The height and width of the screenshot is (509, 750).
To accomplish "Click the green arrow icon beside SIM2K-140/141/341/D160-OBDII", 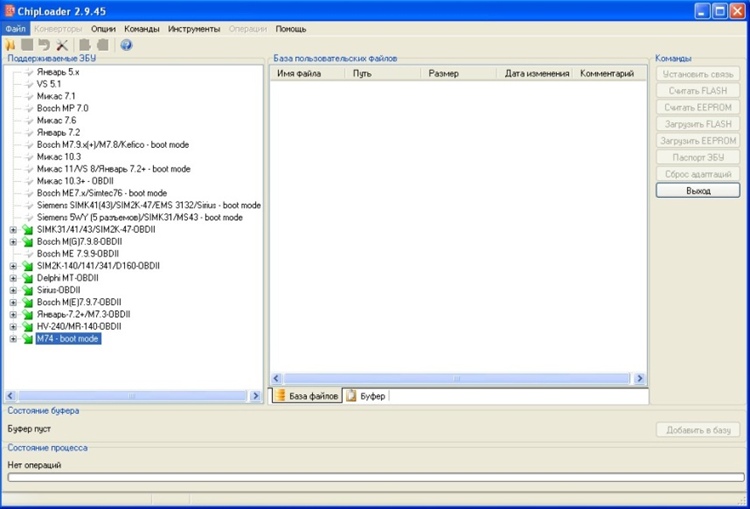I will tap(27, 266).
